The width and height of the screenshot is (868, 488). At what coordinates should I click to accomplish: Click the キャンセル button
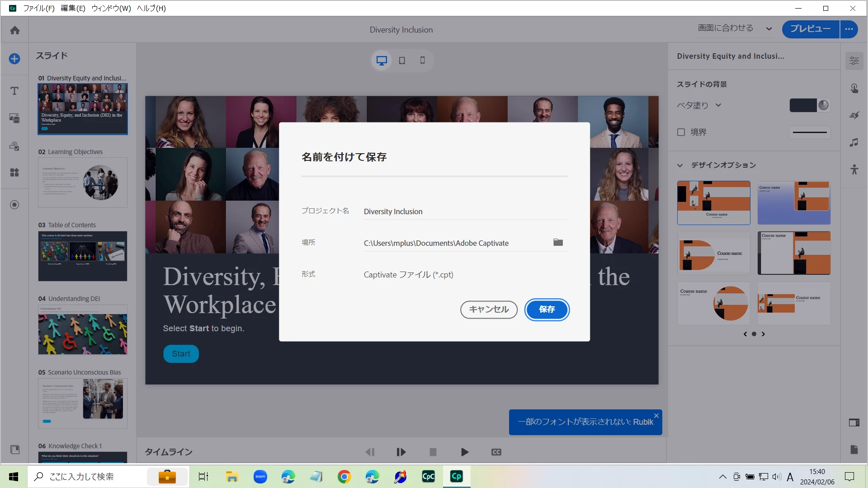(489, 310)
